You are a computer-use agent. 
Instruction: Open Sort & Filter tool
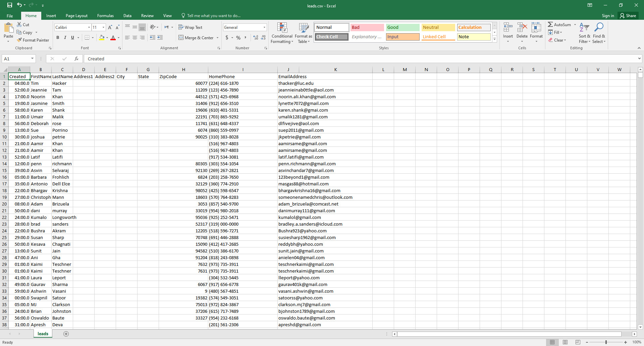click(584, 33)
